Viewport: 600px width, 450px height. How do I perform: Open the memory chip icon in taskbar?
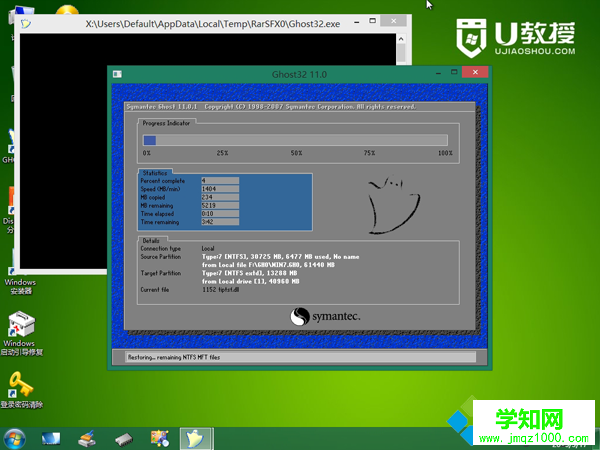[x=124, y=439]
